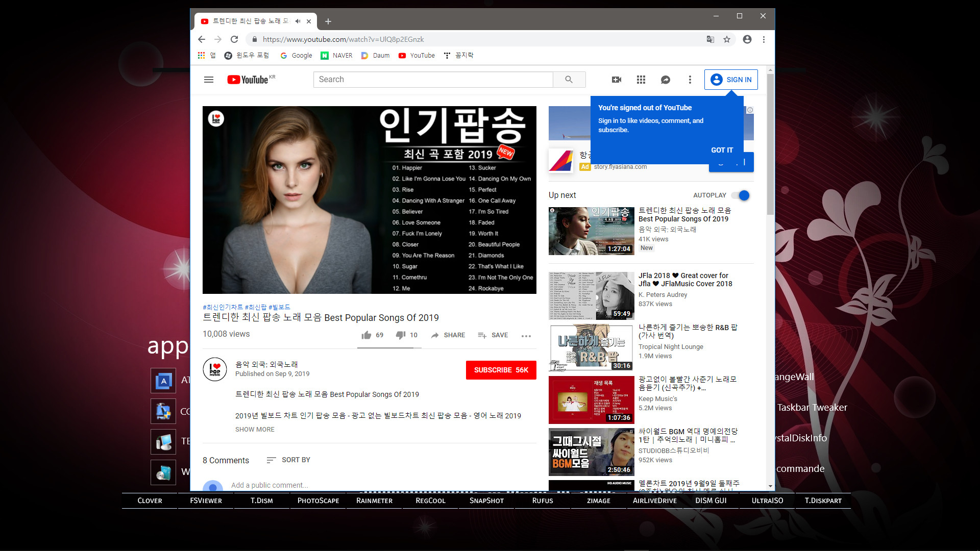Click the red SUBSCRIBE 56K button

pyautogui.click(x=501, y=370)
